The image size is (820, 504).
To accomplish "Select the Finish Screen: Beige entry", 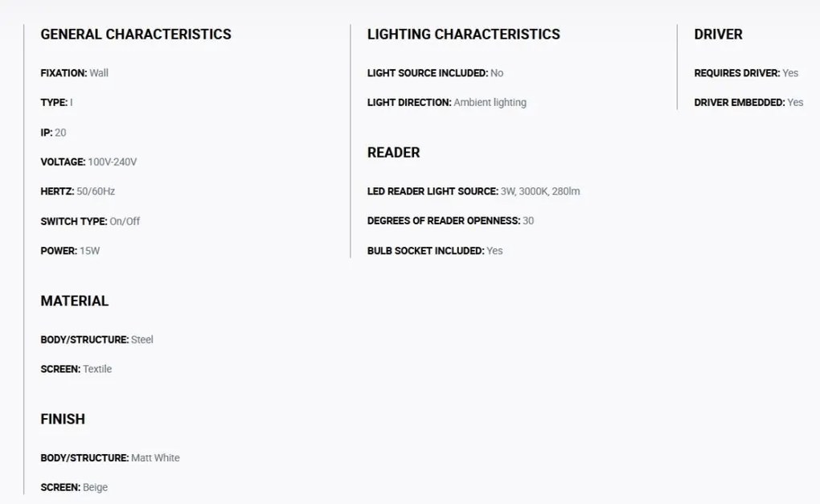I will 74,487.
